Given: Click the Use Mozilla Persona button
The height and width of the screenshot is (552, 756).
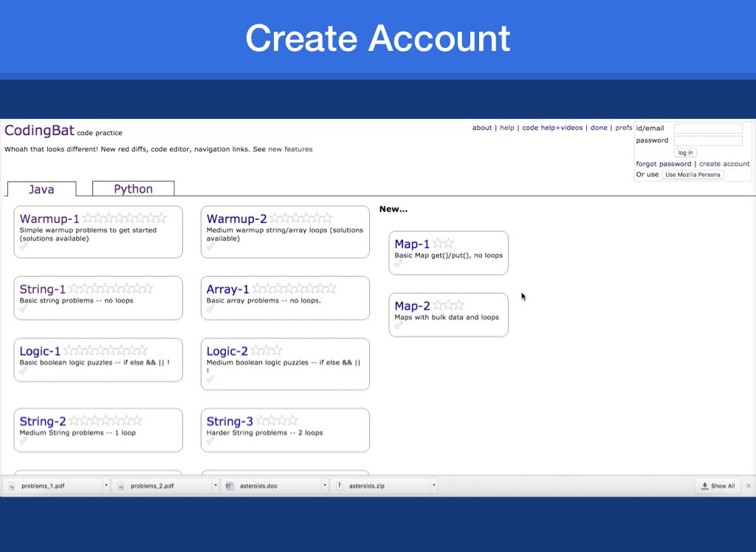Looking at the screenshot, I should [x=693, y=175].
